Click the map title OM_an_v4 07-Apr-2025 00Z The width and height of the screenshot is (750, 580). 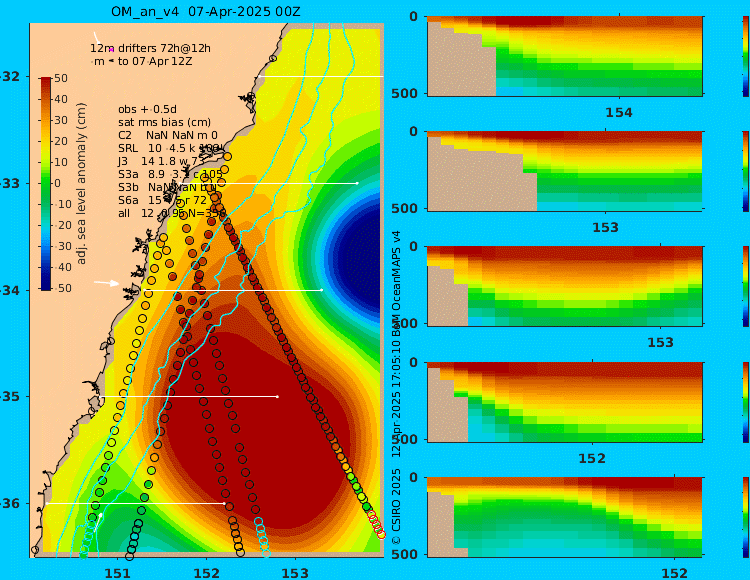[x=206, y=11]
